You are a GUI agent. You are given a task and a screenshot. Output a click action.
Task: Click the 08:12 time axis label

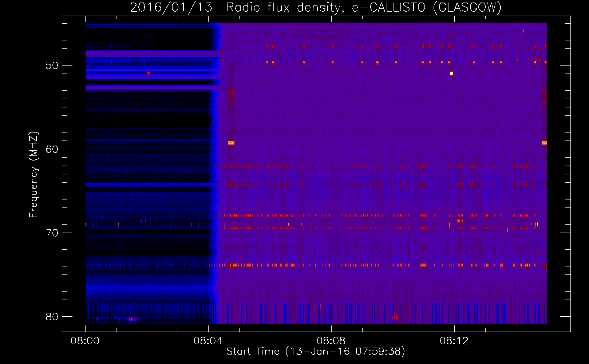coord(454,341)
